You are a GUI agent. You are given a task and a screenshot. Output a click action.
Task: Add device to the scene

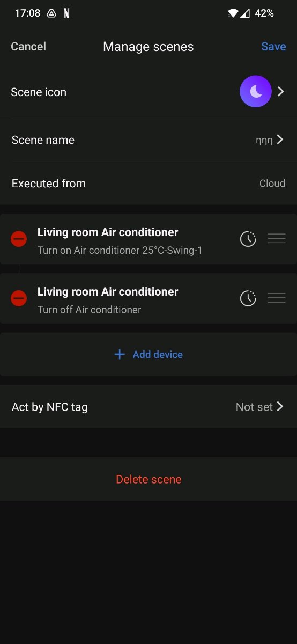pos(148,354)
